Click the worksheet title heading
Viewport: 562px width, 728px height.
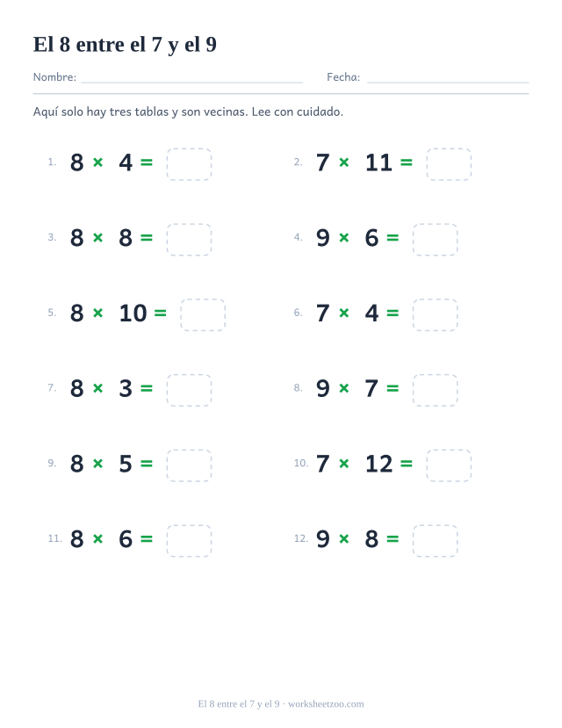click(x=125, y=45)
